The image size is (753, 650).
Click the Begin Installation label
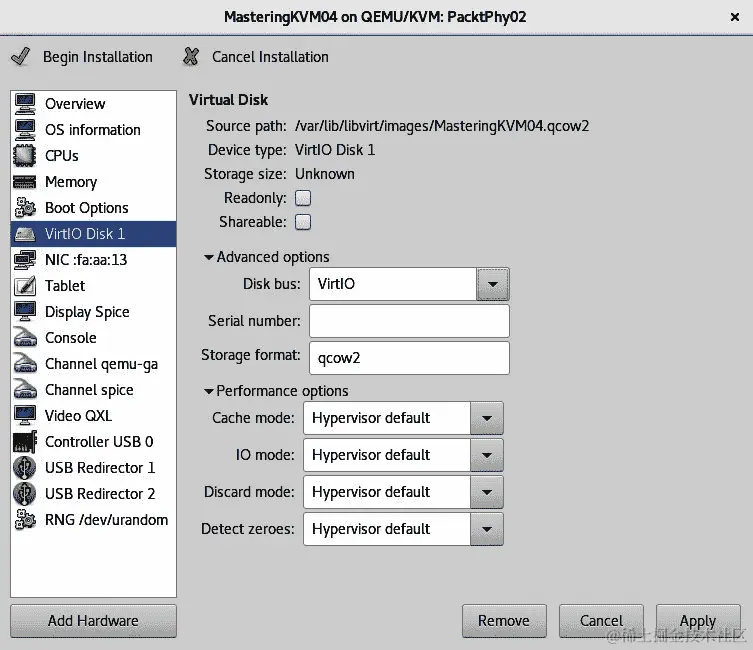click(98, 57)
